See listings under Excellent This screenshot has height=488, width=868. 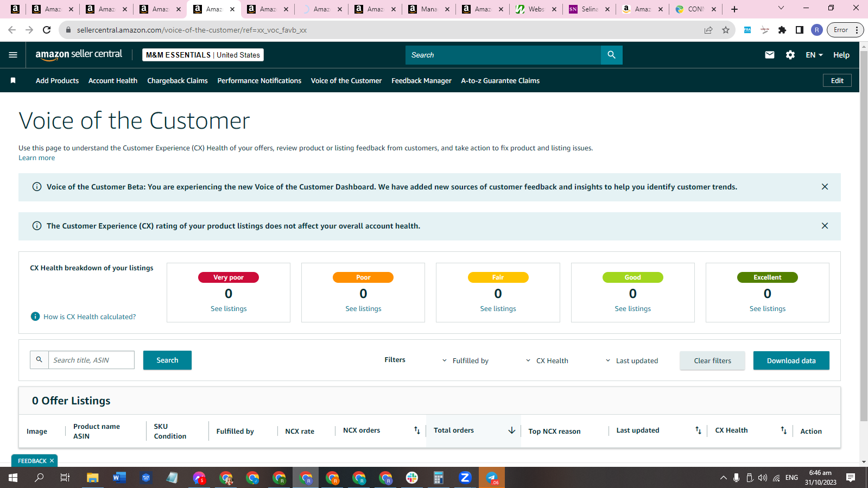point(768,309)
